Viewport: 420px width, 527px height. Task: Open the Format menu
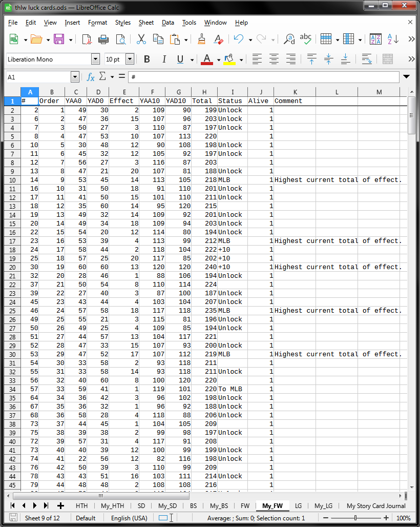(x=97, y=23)
